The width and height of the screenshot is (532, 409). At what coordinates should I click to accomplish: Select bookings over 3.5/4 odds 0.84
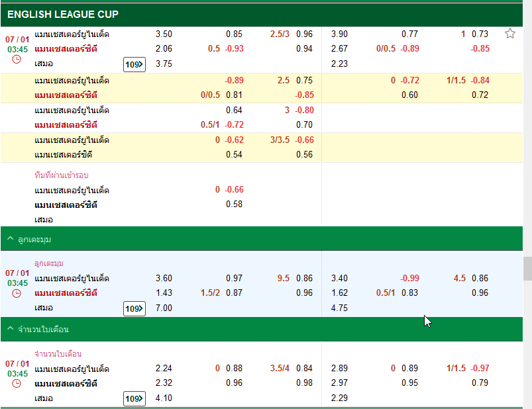pyautogui.click(x=304, y=369)
